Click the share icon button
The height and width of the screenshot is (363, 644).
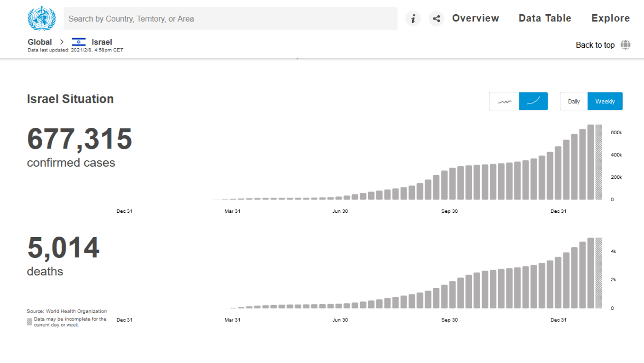[x=436, y=19]
